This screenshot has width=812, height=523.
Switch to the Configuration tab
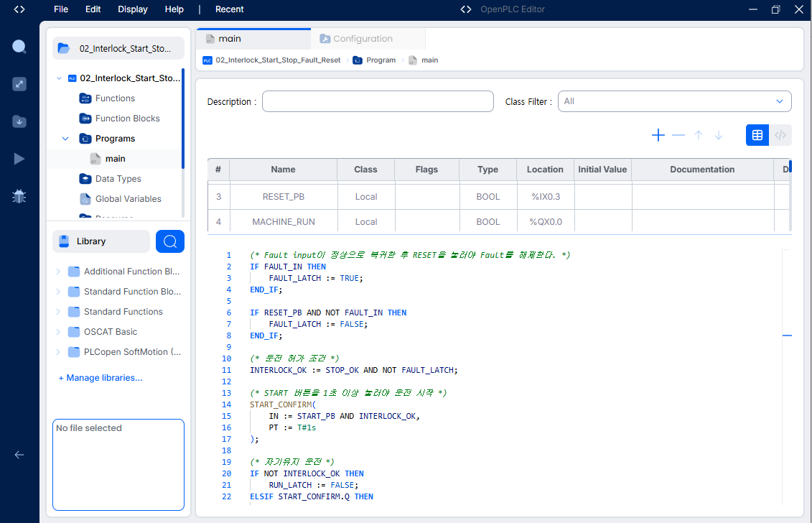click(x=363, y=39)
